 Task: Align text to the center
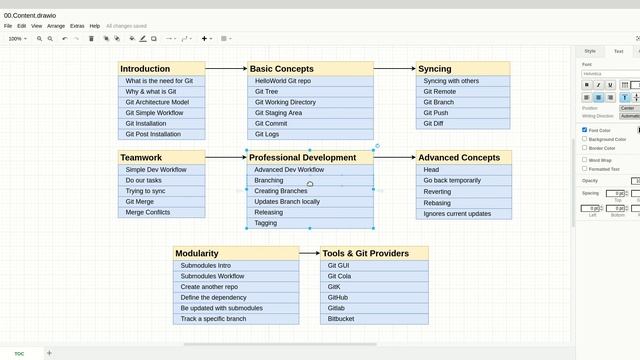pyautogui.click(x=598, y=98)
